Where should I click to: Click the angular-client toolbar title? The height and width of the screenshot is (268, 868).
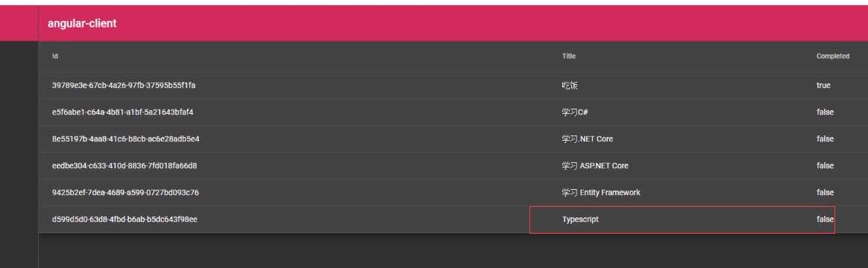coord(82,24)
